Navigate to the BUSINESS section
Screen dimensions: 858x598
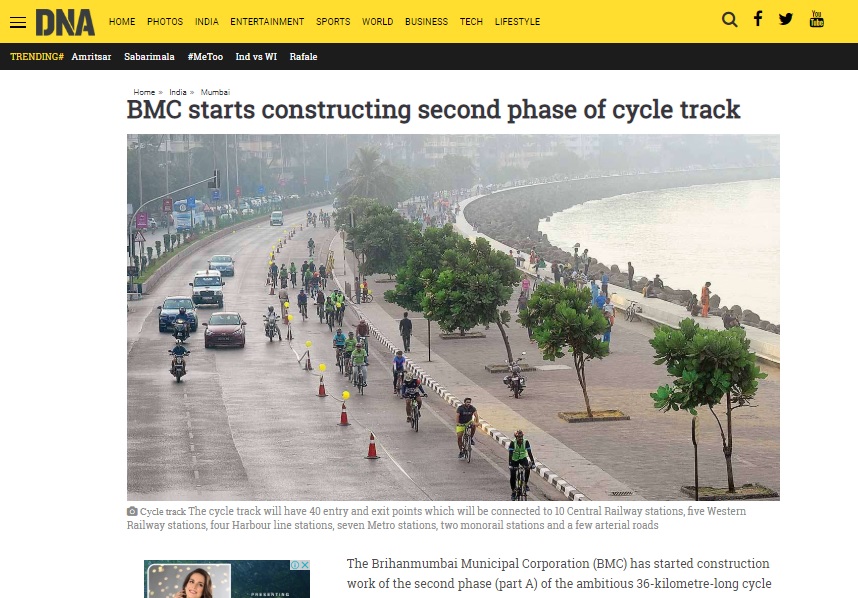click(x=426, y=22)
